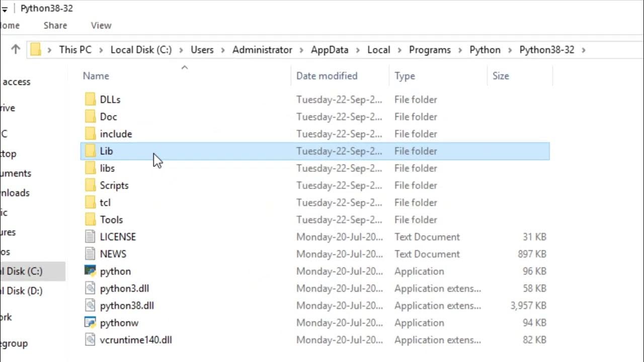Click the include folder icon
Screen dimensions: 644x362
(x=90, y=134)
